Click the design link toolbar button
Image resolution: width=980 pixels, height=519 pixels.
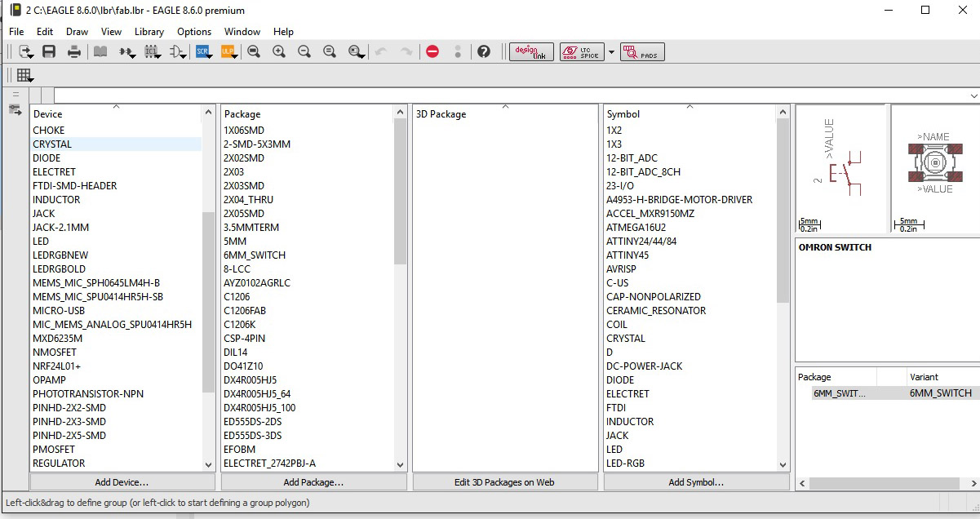tap(531, 51)
